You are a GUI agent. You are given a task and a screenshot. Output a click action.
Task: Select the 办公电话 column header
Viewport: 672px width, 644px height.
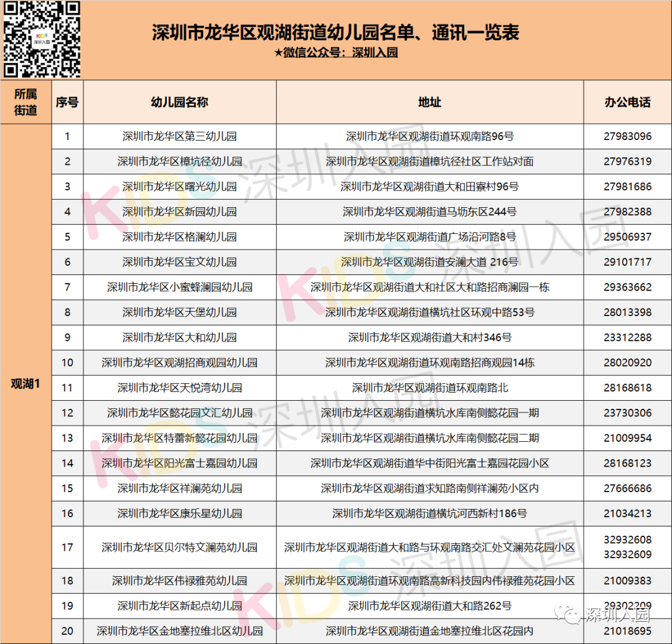627,102
